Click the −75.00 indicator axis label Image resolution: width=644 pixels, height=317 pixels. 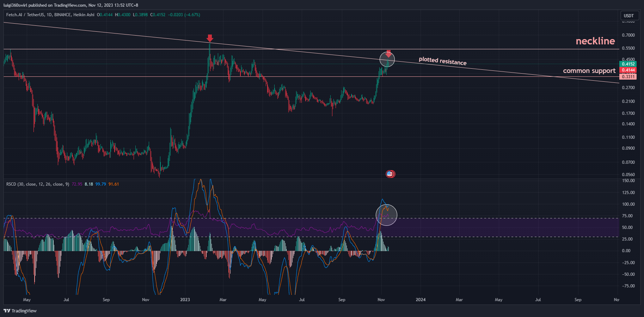628,286
